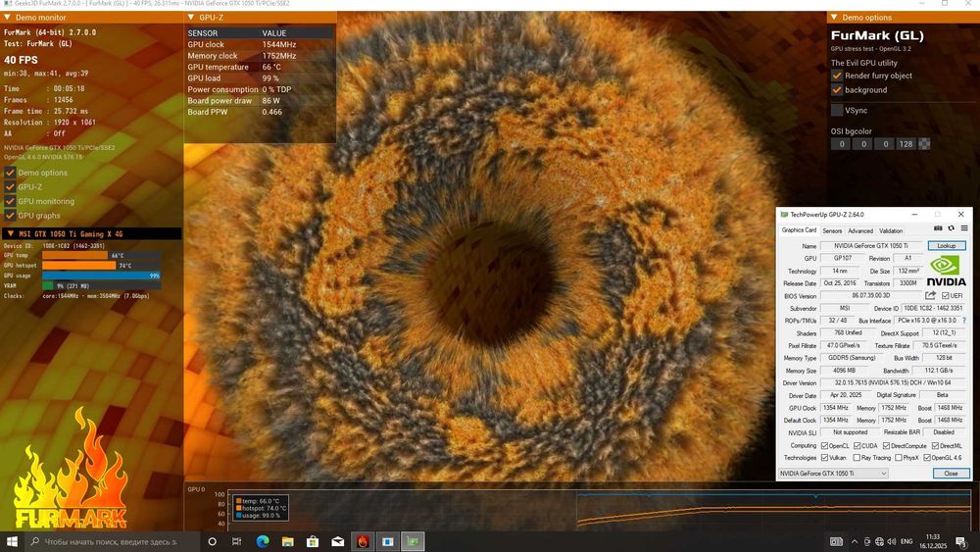Screen dimensions: 980x552
Task: Click the Lookup button in GPU-Z
Action: [x=947, y=246]
